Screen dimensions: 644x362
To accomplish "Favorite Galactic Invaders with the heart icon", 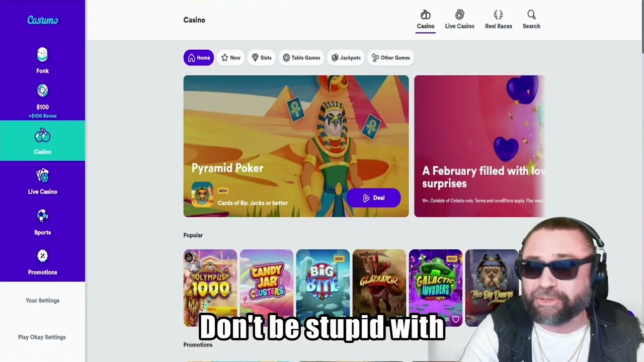I will point(456,319).
